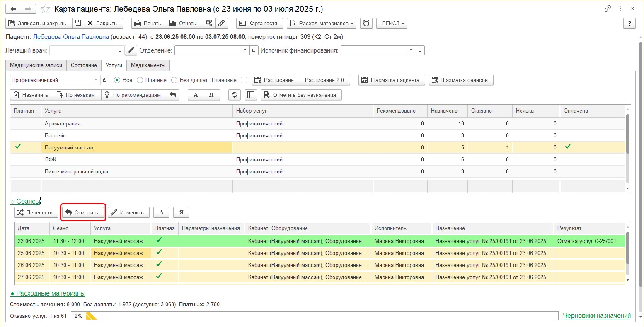Expand the Источник финансирования dropdown
The width and height of the screenshot is (644, 327).
click(411, 50)
